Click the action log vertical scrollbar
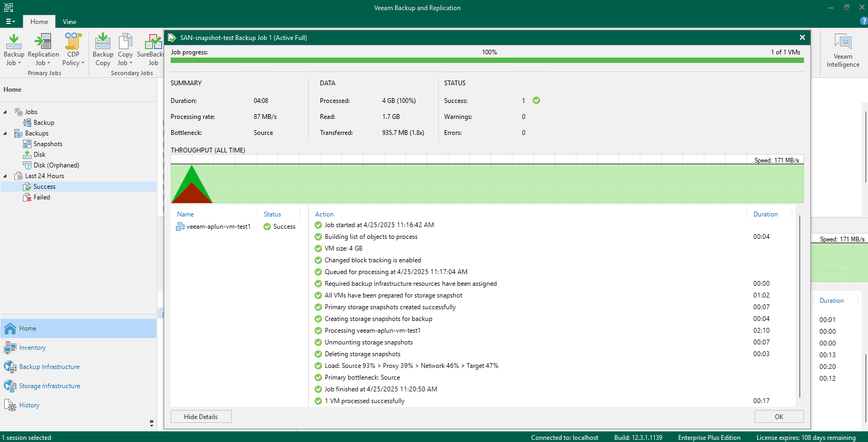 (x=800, y=307)
